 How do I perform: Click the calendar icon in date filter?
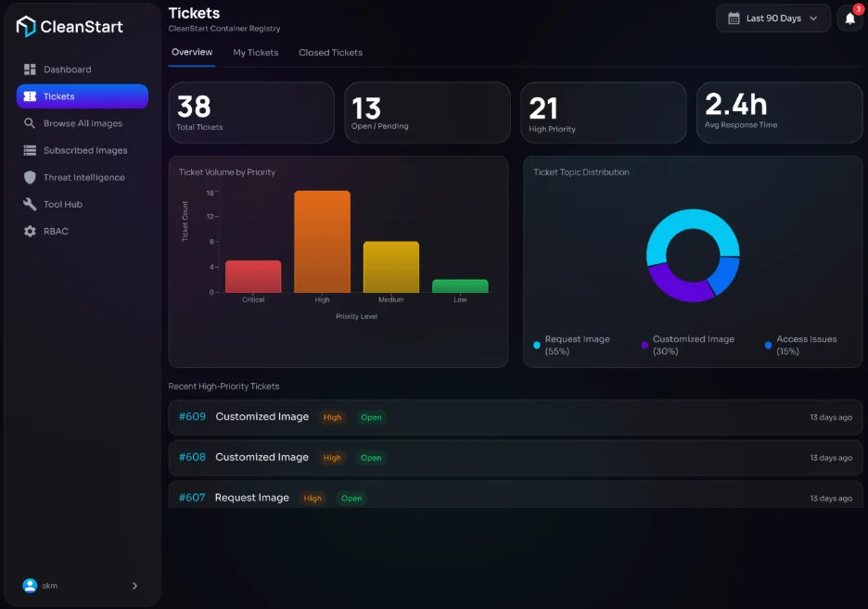pyautogui.click(x=734, y=19)
